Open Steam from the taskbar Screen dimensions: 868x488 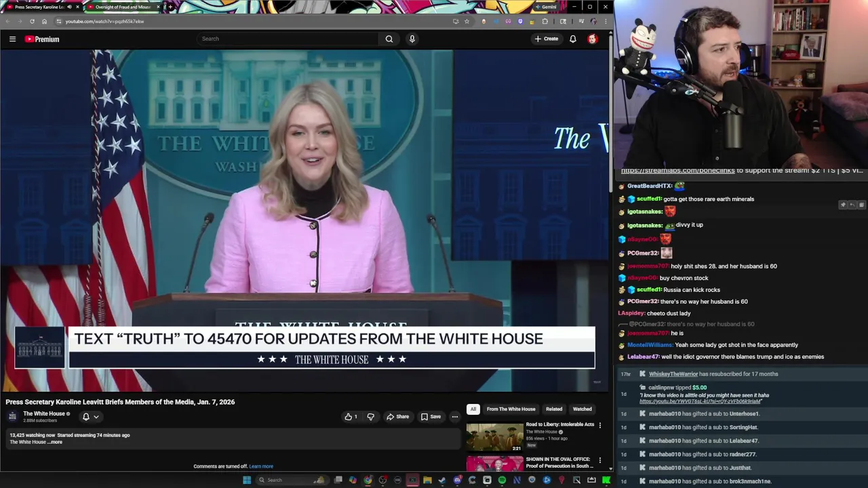click(x=442, y=480)
